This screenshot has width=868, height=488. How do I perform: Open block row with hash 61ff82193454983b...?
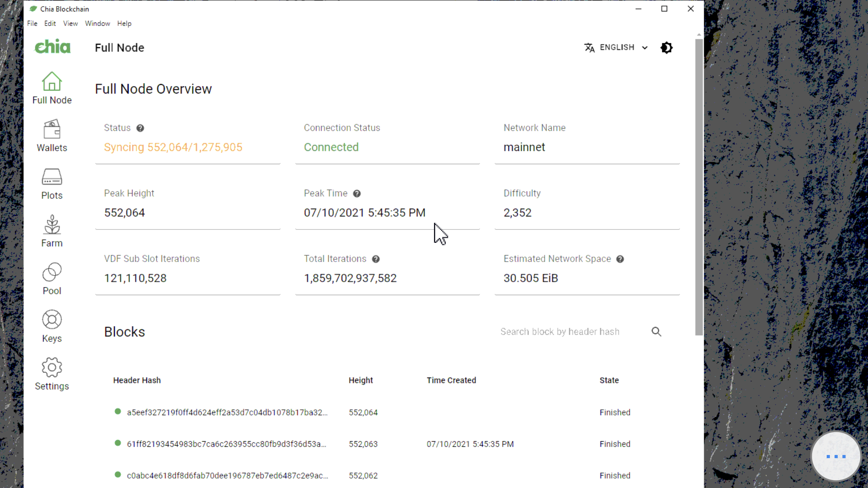point(391,444)
